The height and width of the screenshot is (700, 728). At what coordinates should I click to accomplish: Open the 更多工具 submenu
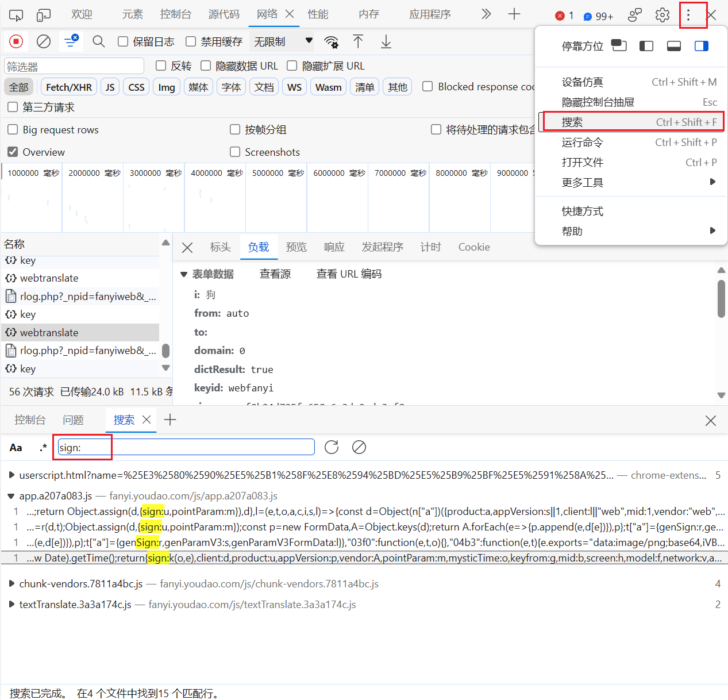[631, 183]
